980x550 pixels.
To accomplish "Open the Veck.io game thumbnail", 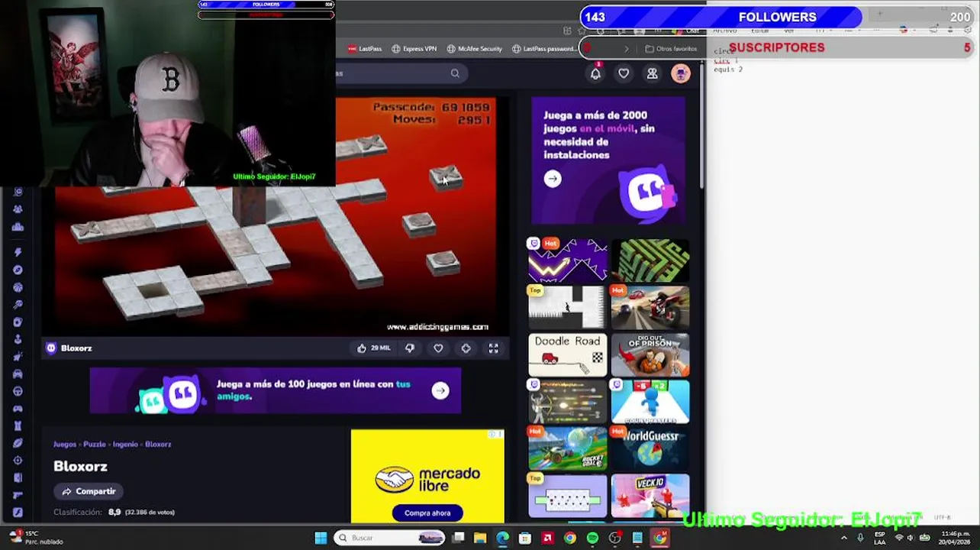I will 650,496.
